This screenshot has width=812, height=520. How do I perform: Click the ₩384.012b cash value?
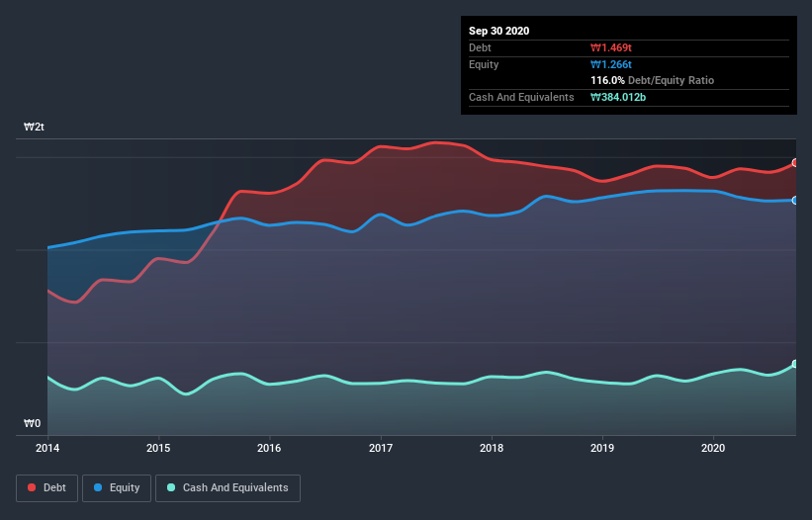tap(618, 97)
